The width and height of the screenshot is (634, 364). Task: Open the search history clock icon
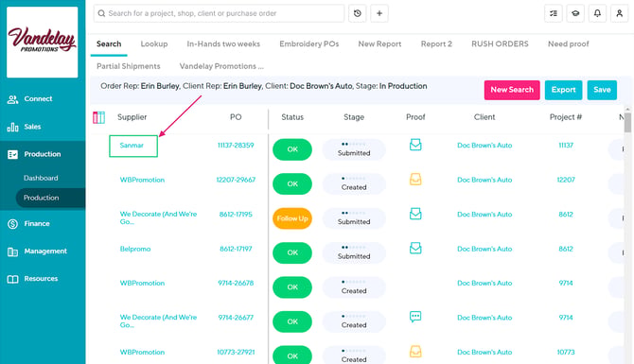click(358, 13)
